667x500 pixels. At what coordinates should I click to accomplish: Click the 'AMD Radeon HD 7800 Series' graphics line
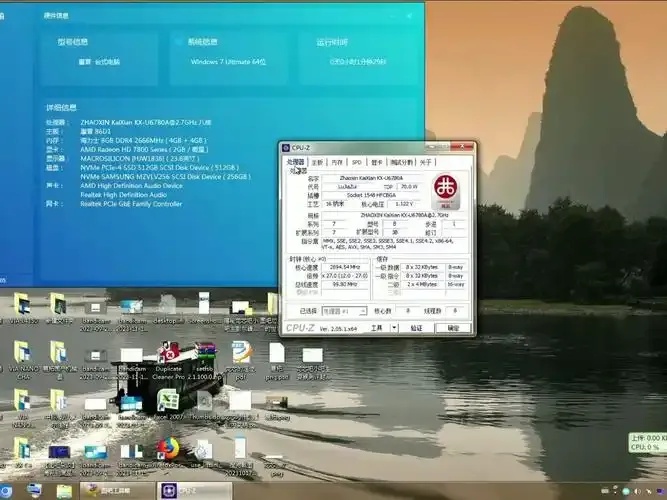(144, 149)
